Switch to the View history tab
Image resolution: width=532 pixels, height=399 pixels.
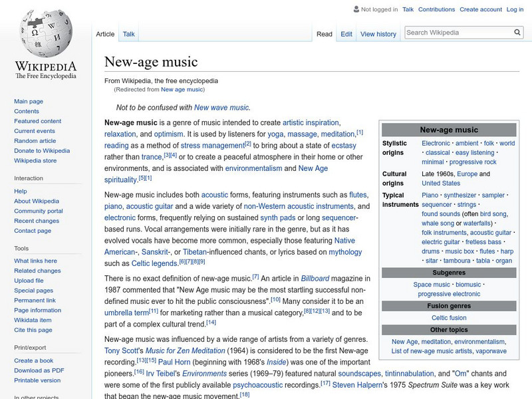(378, 34)
